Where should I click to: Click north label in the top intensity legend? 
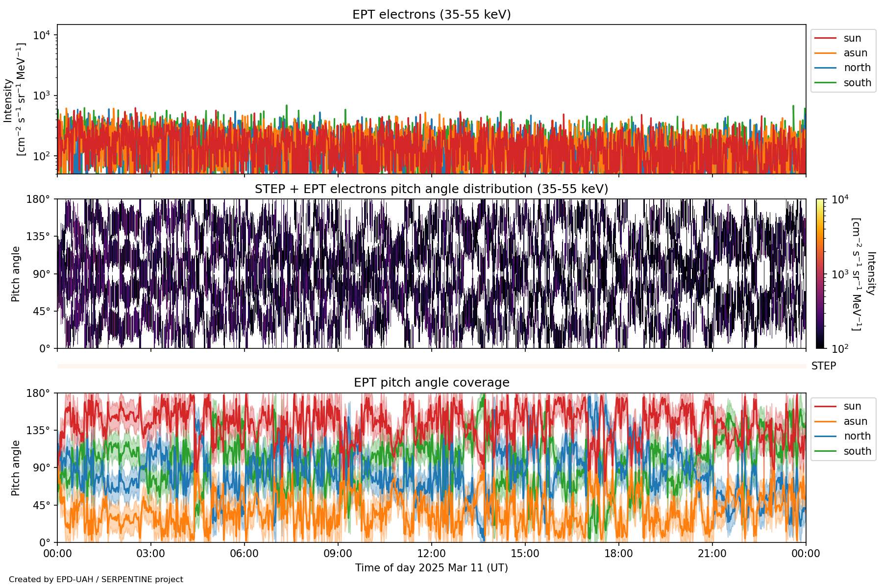coord(857,68)
